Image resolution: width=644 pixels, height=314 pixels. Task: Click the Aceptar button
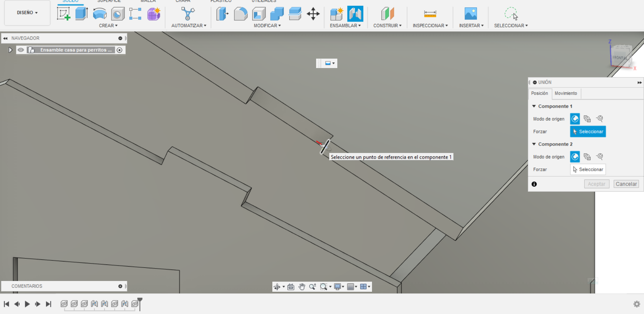(597, 184)
